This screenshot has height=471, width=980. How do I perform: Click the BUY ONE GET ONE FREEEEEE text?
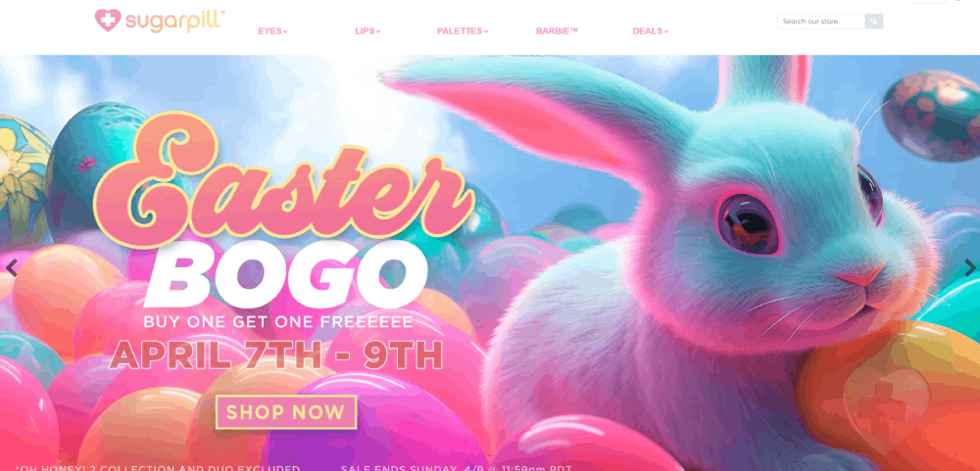[278, 322]
